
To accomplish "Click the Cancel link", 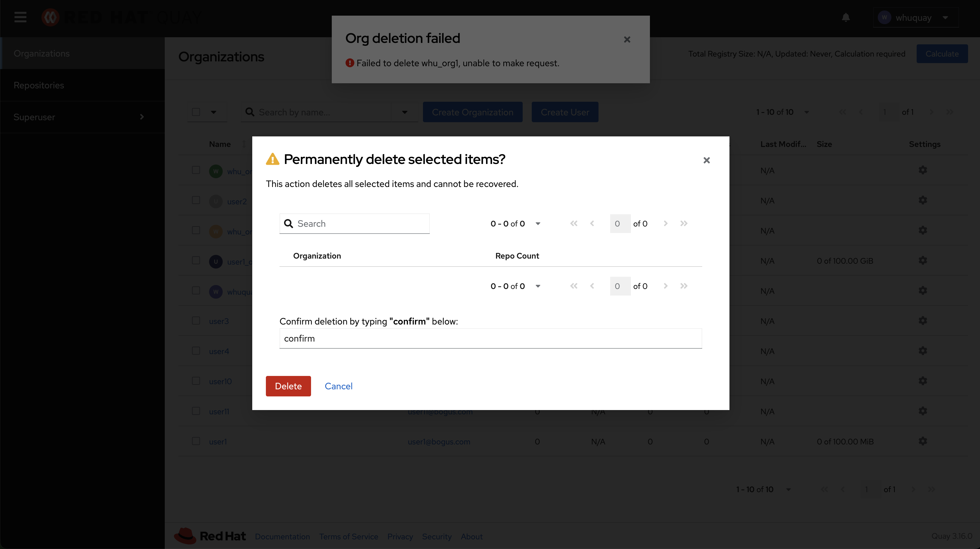I will click(338, 386).
